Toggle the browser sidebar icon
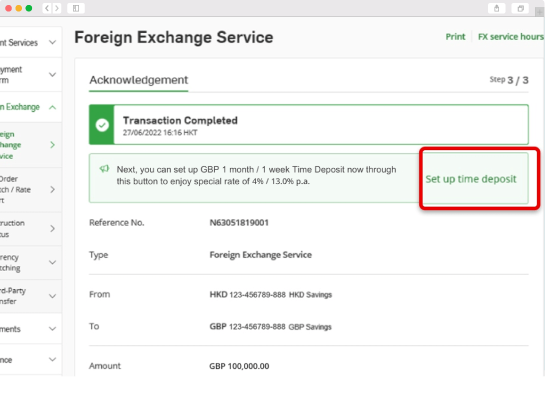This screenshot has width=545, height=397. (76, 8)
